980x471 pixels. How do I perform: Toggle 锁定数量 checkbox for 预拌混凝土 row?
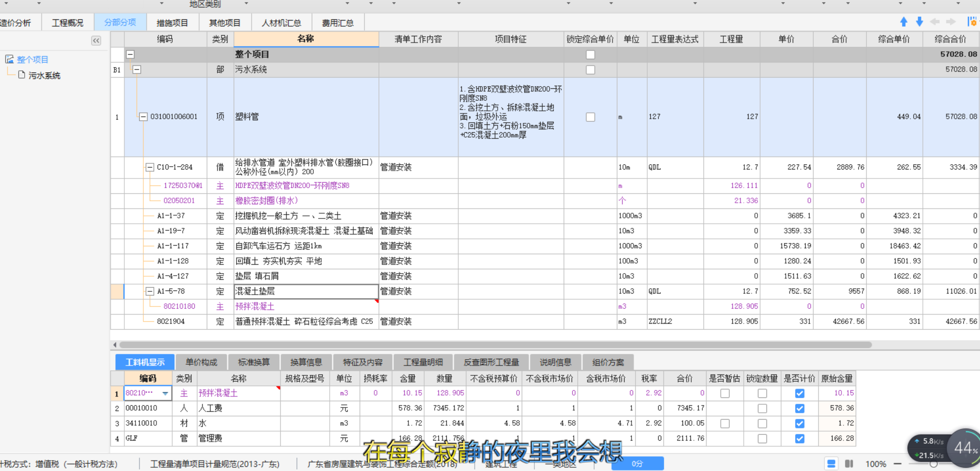762,393
